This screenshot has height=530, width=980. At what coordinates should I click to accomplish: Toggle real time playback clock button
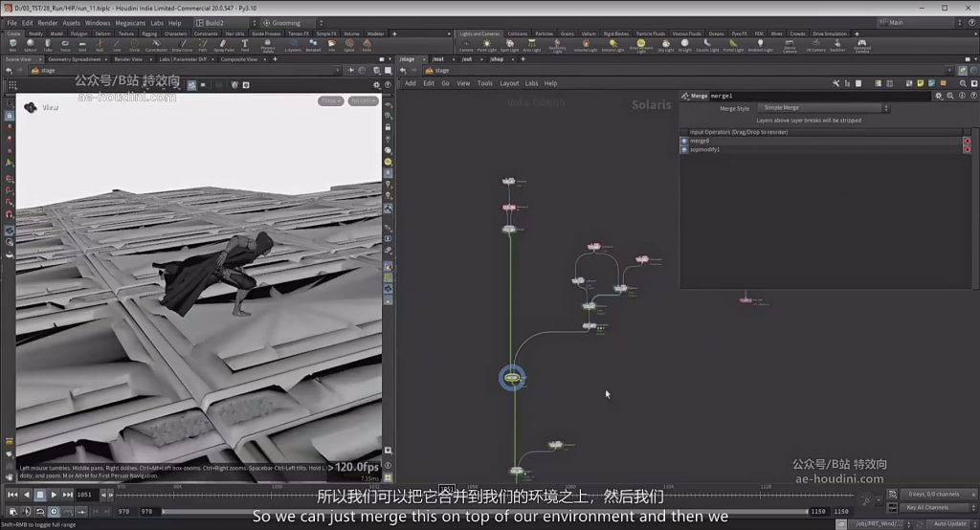coord(54,512)
